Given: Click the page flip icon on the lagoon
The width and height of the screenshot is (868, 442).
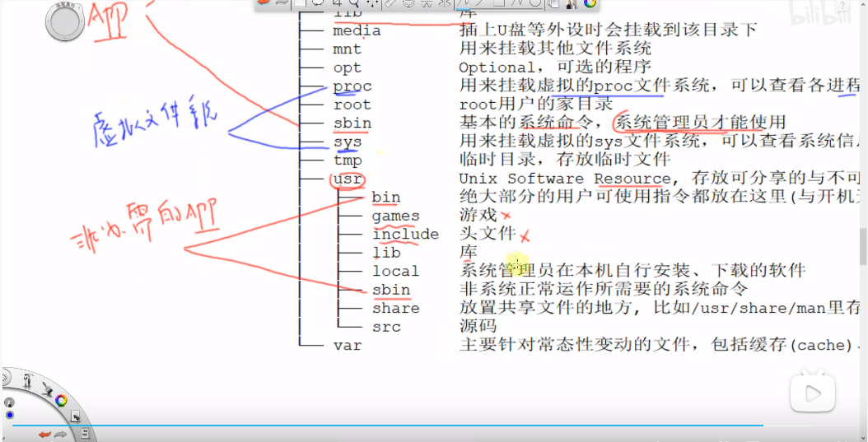Looking at the screenshot, I should 86,434.
